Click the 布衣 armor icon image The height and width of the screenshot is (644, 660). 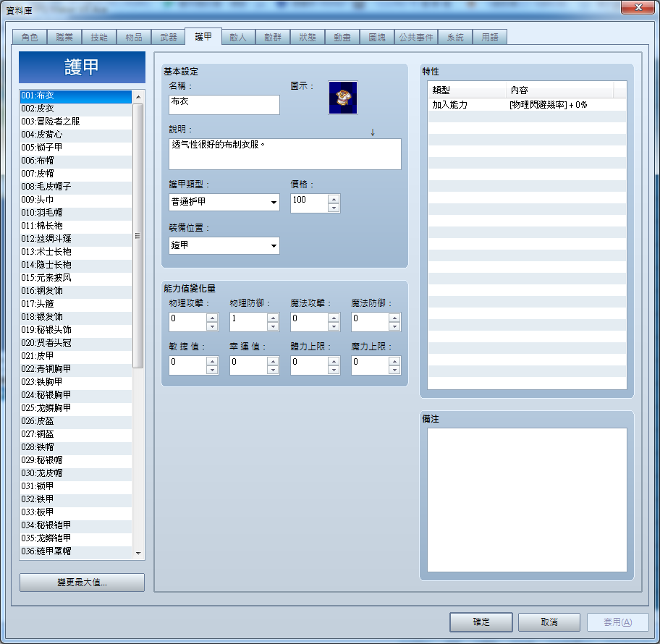coord(342,98)
